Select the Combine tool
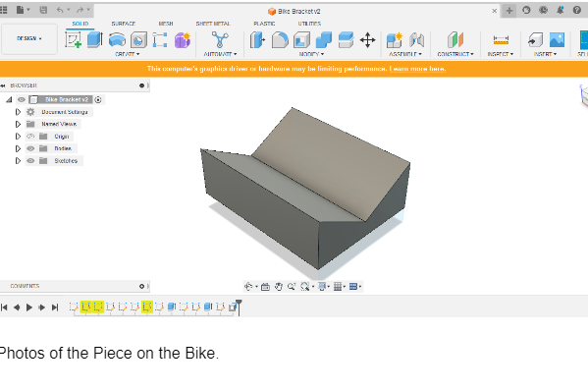The height and width of the screenshot is (391, 588). pos(324,39)
